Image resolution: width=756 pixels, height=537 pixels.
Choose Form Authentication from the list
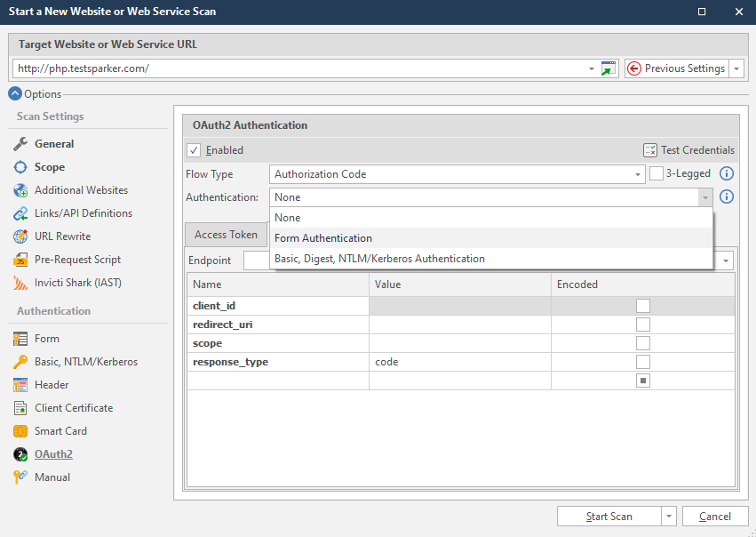click(x=323, y=238)
